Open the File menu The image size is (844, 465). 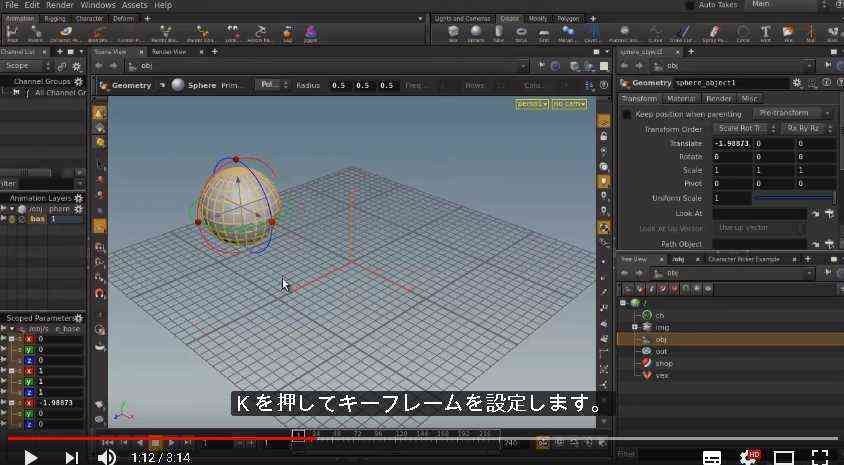point(11,5)
